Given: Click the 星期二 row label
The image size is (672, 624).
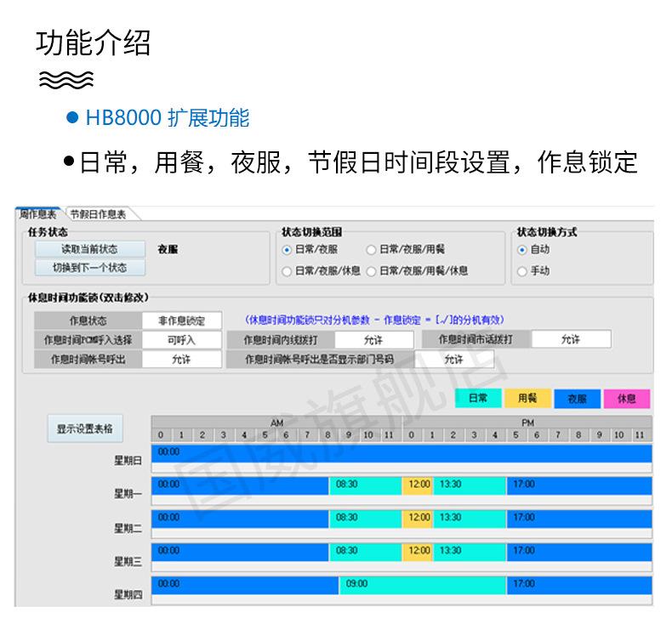Looking at the screenshot, I should pyautogui.click(x=128, y=528).
